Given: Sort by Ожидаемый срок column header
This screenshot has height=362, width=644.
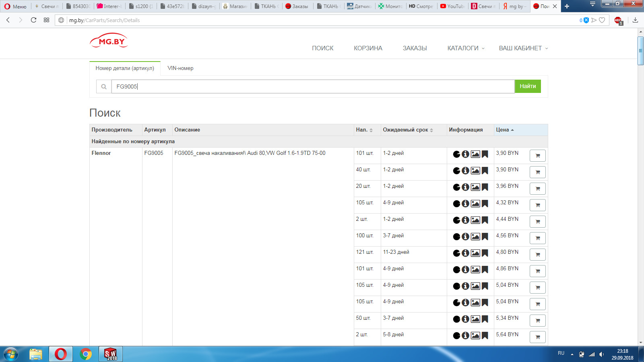Looking at the screenshot, I should [407, 130].
